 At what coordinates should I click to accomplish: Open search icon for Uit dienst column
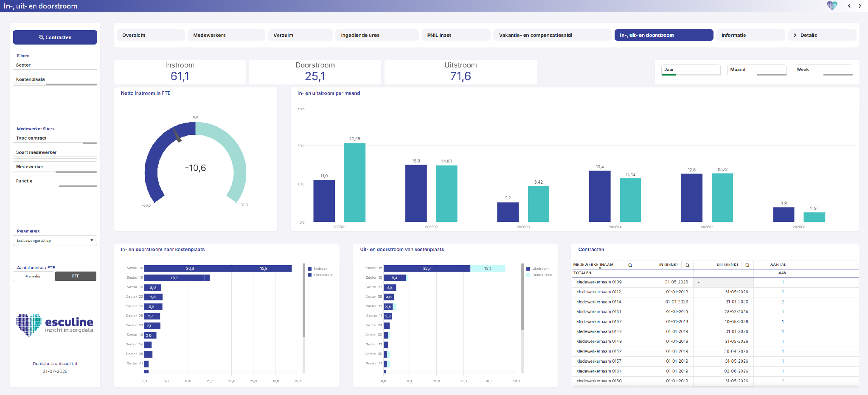click(747, 265)
